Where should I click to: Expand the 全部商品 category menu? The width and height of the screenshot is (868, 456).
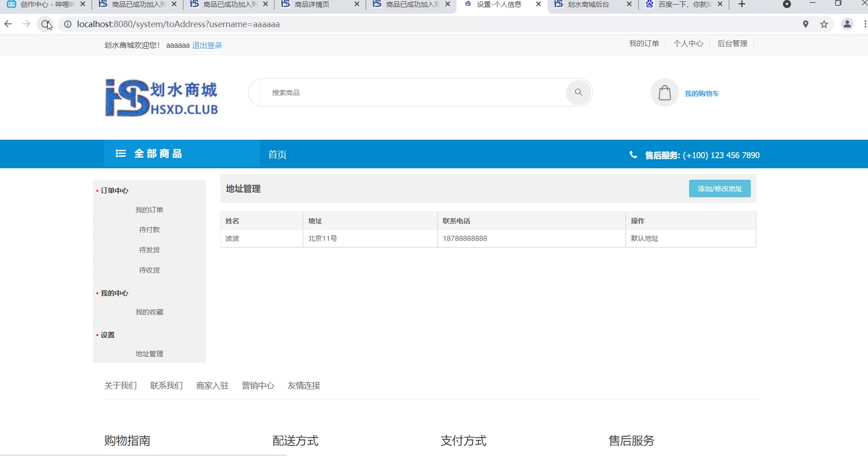149,154
